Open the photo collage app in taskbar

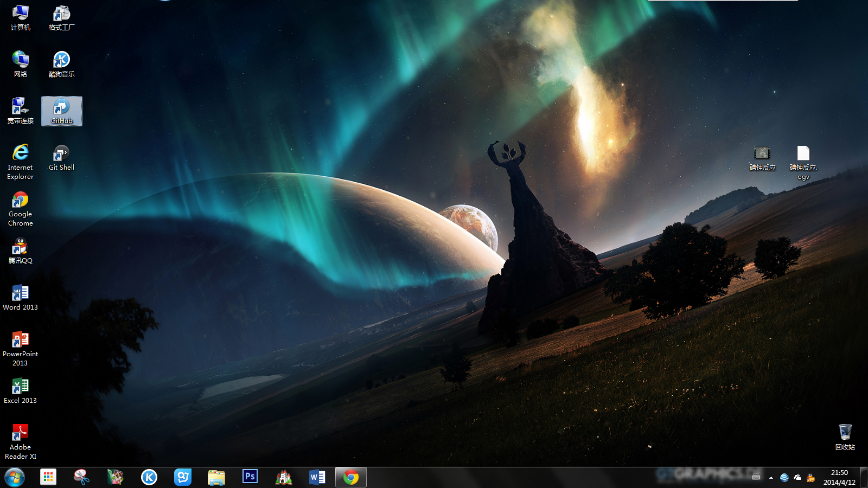pyautogui.click(x=115, y=477)
